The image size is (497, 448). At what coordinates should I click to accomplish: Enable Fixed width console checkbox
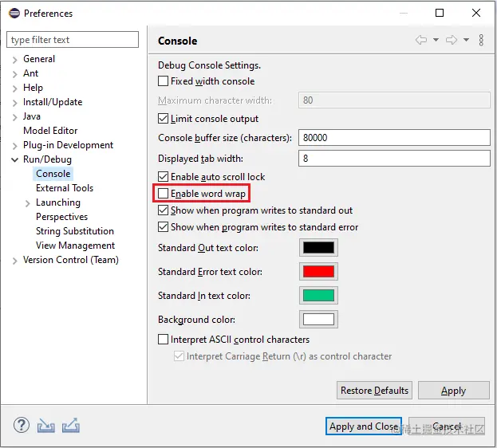(163, 81)
